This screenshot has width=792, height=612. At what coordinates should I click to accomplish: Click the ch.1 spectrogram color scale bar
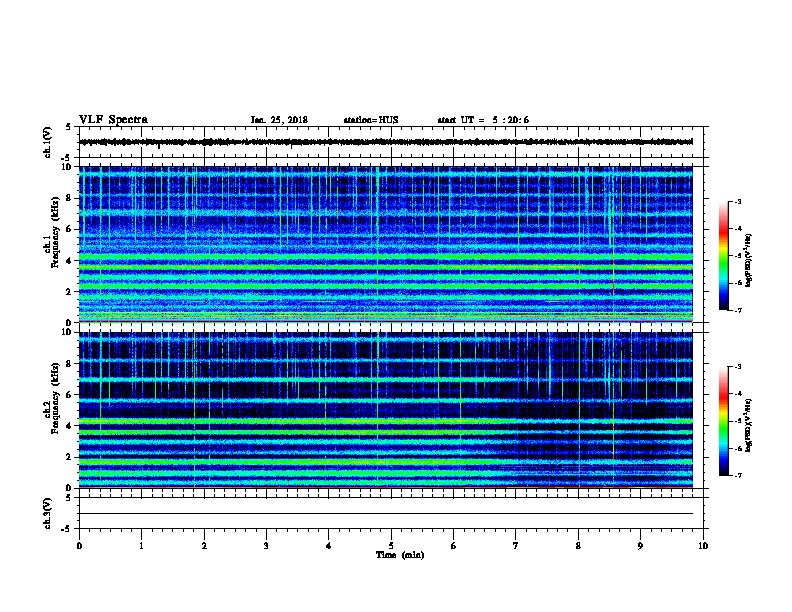click(723, 256)
